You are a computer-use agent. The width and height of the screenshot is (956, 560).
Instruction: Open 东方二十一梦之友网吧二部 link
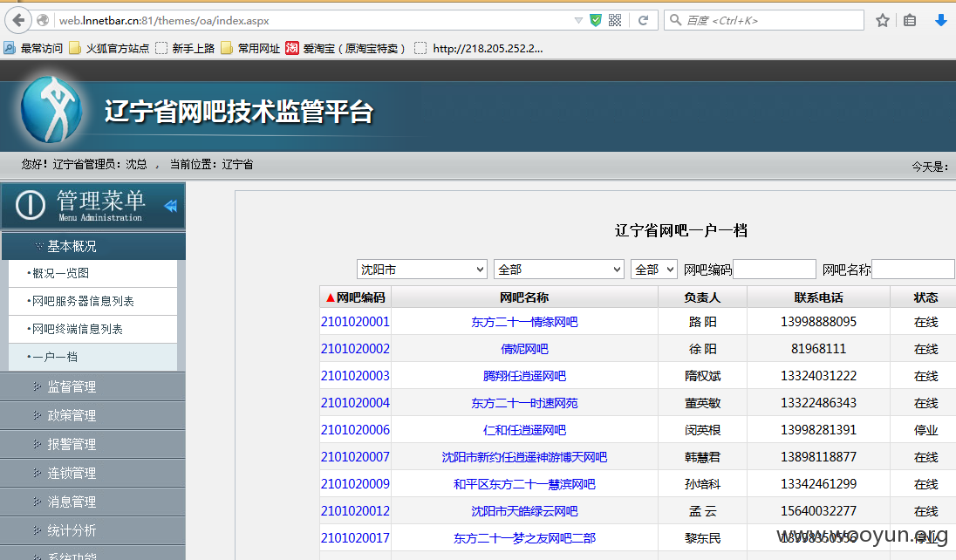[524, 538]
